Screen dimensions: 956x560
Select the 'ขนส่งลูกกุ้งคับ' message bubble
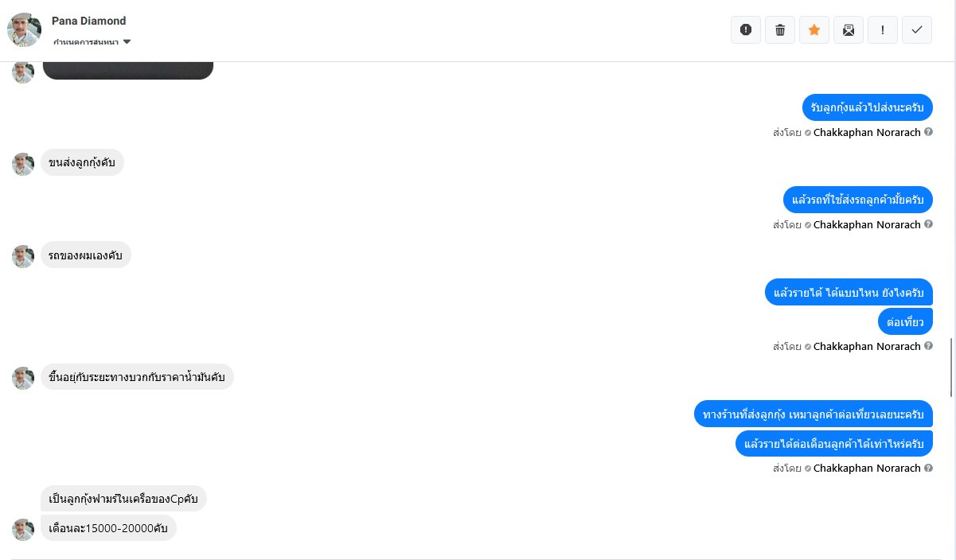click(82, 162)
